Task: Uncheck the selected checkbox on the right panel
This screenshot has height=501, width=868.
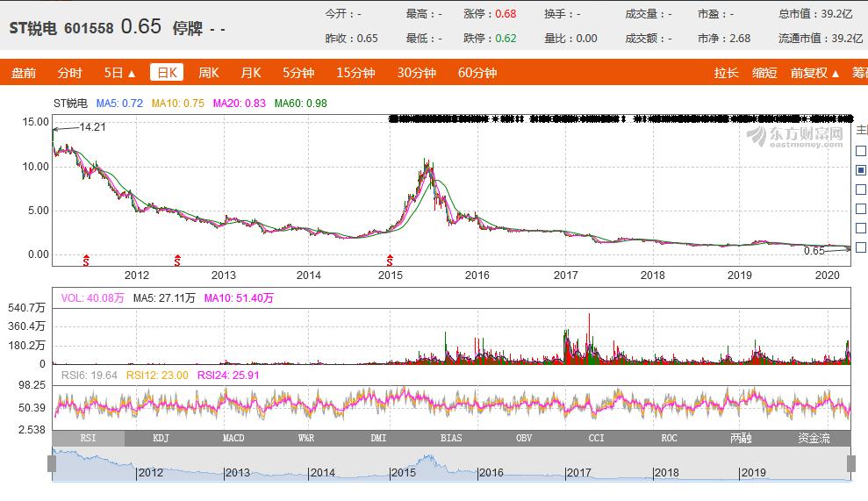Action: coord(861,170)
